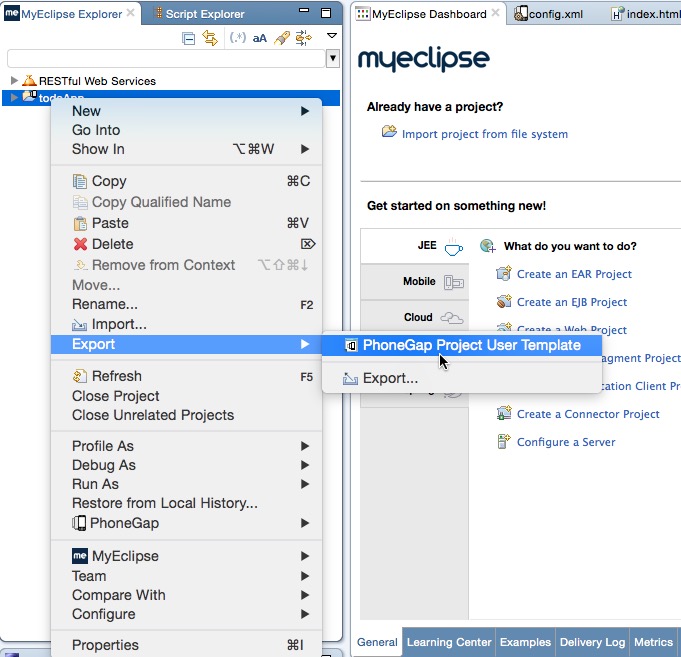The width and height of the screenshot is (681, 657).
Task: Expand the Compare With submenu
Action: (186, 595)
